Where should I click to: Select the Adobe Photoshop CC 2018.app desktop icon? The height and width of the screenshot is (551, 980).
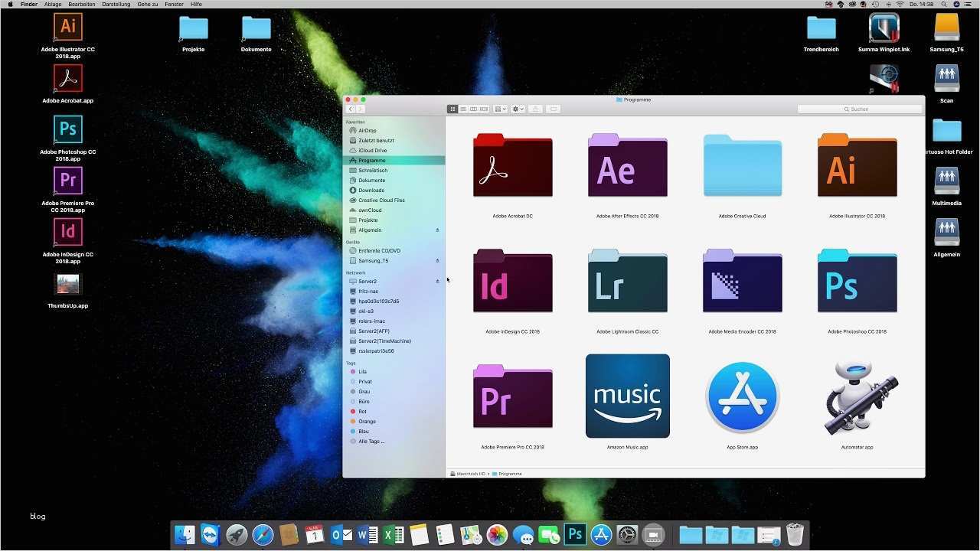68,129
